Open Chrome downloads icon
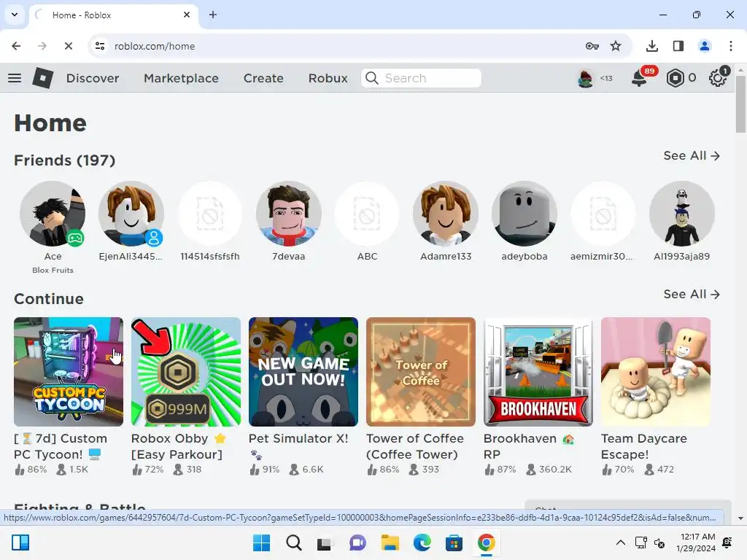The height and width of the screenshot is (560, 747). point(651,46)
